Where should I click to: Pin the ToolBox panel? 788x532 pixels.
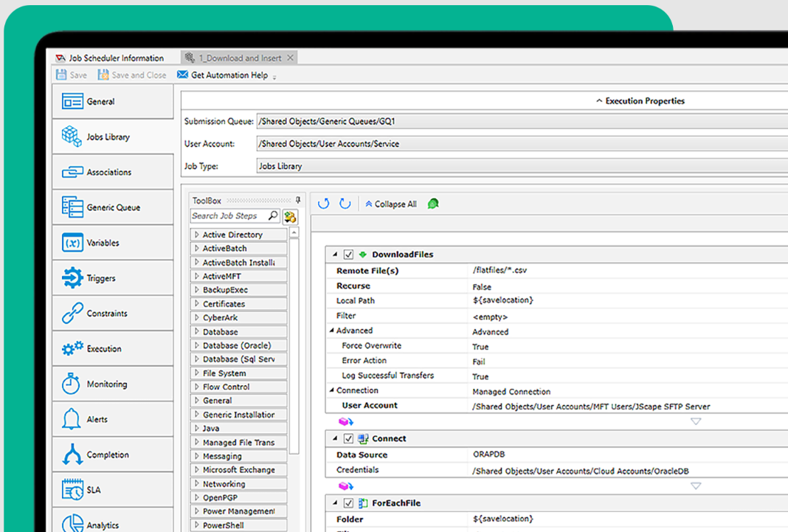(298, 200)
